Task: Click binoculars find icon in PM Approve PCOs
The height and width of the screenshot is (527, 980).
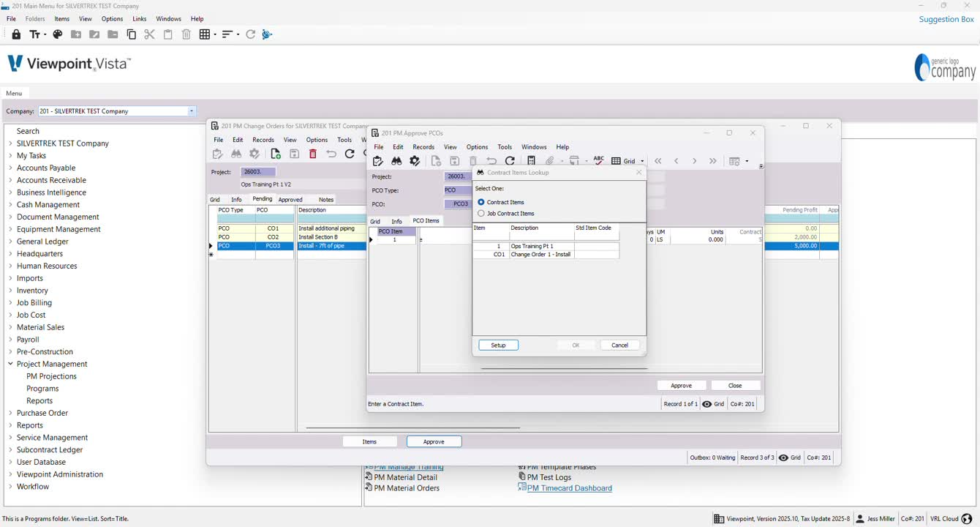Action: [396, 161]
